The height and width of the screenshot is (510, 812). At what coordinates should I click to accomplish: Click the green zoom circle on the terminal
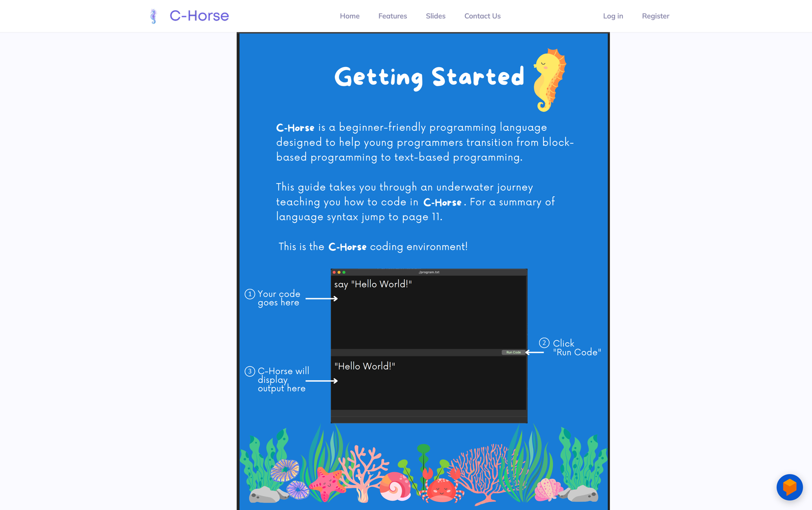[x=344, y=272]
